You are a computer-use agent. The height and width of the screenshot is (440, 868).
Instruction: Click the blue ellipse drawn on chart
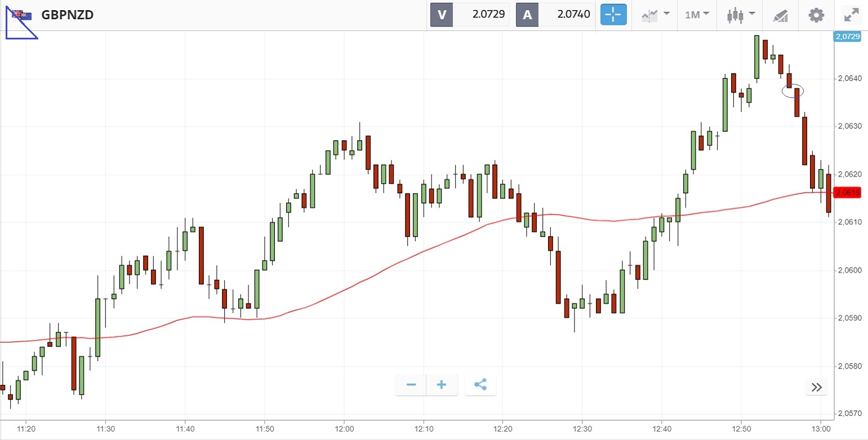coord(793,90)
